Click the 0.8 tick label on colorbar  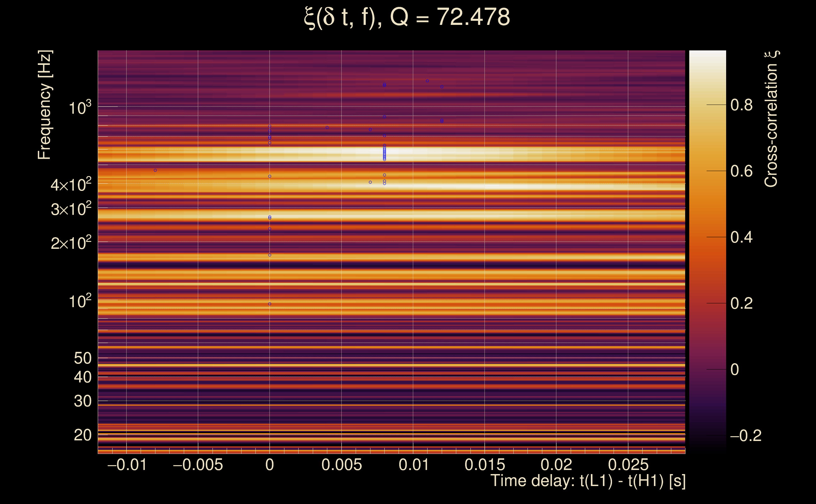point(741,105)
